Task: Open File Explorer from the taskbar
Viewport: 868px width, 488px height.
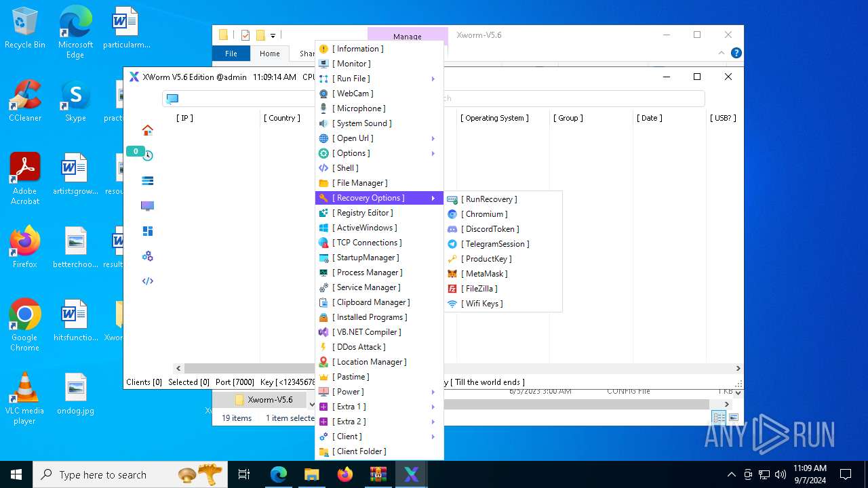Action: click(311, 474)
